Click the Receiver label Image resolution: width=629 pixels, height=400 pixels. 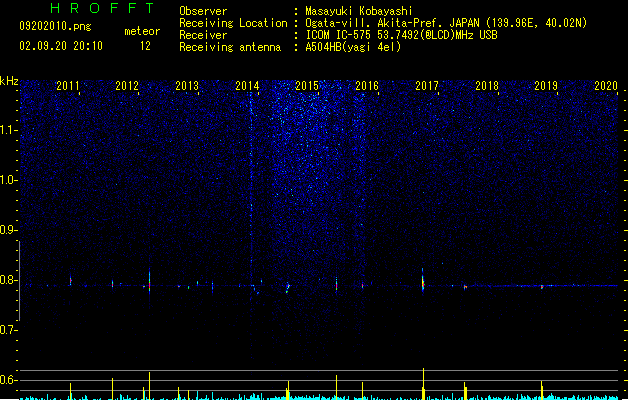tap(203, 35)
